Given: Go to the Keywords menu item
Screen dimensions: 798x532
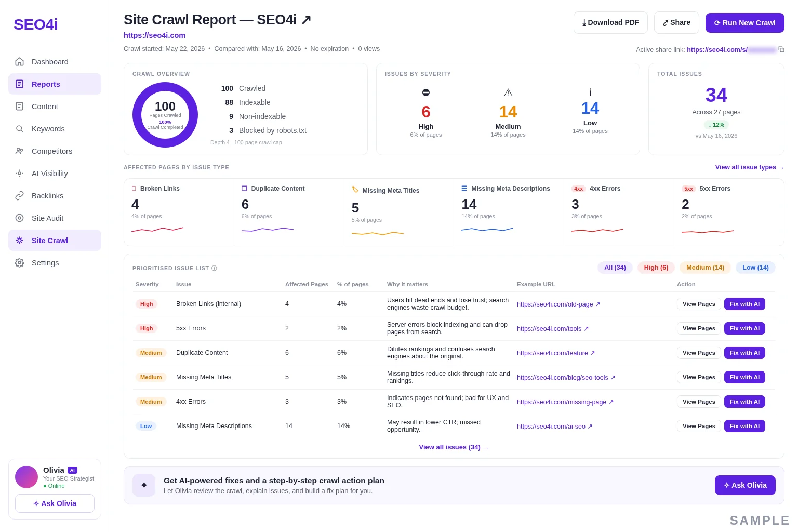Looking at the screenshot, I should click(x=55, y=129).
